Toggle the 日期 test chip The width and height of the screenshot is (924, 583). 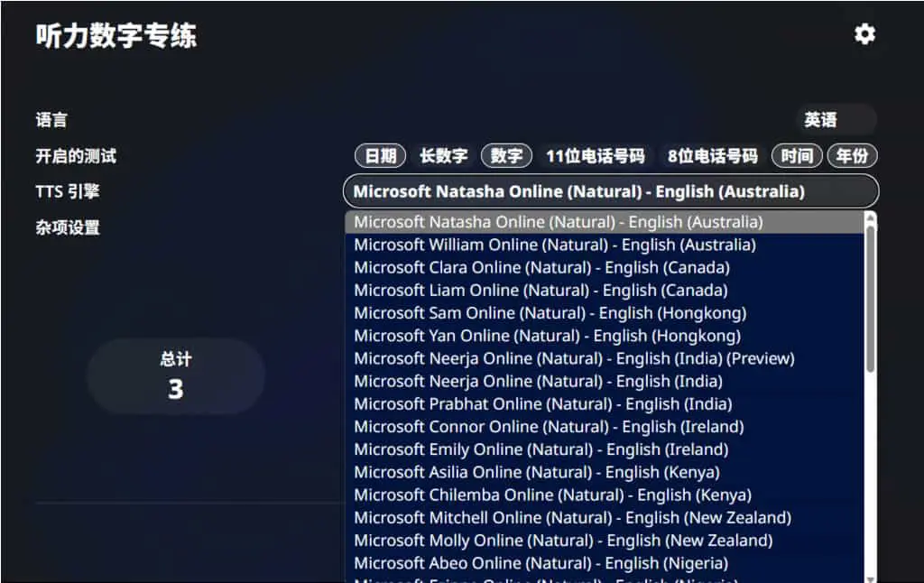pos(381,155)
